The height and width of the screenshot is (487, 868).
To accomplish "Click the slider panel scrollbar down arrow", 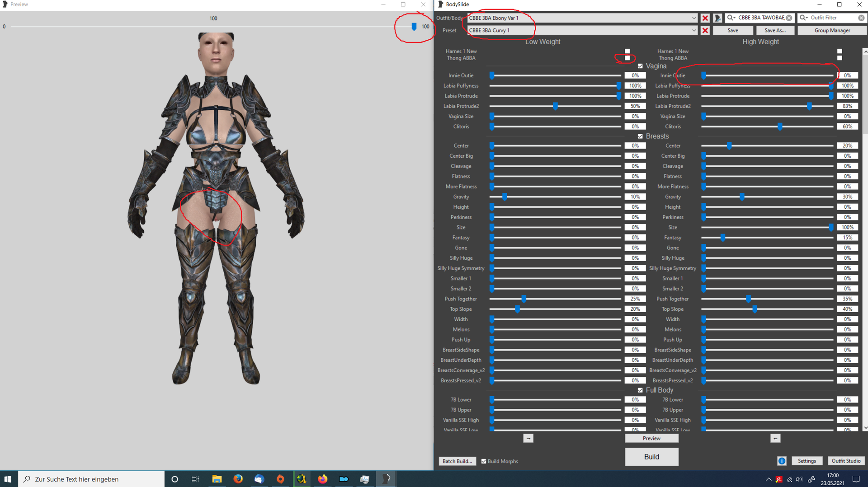I will (x=865, y=427).
